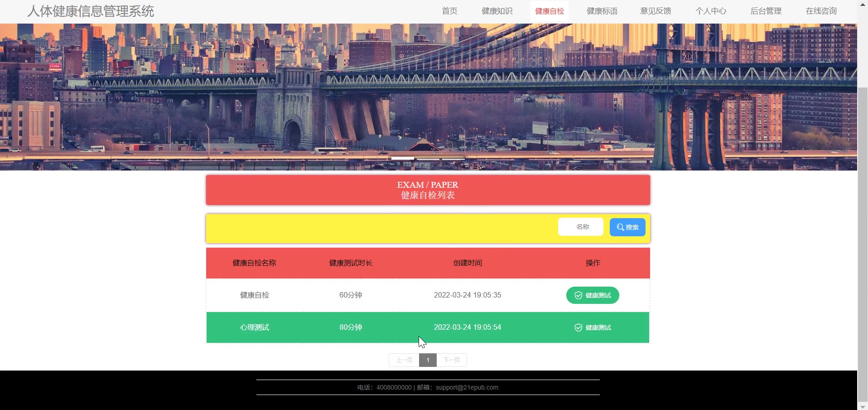Select the 健康自检 navigation tab
Image resolution: width=868 pixels, height=410 pixels.
pos(550,11)
